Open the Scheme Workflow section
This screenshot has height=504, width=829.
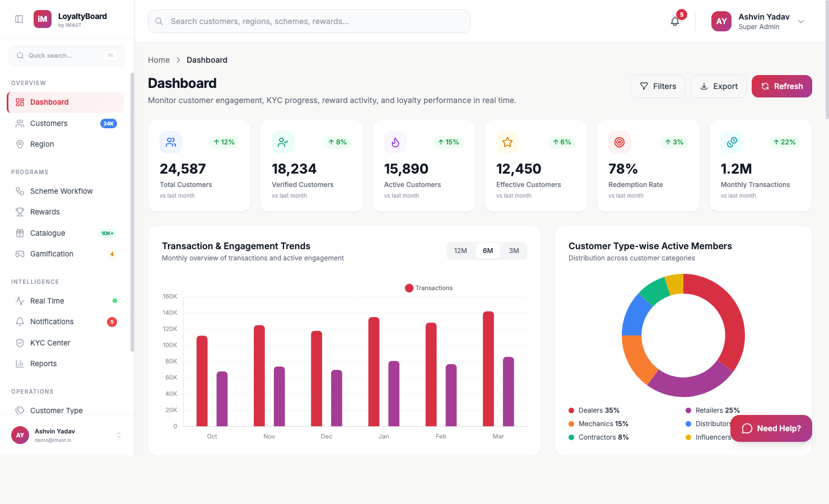tap(62, 191)
